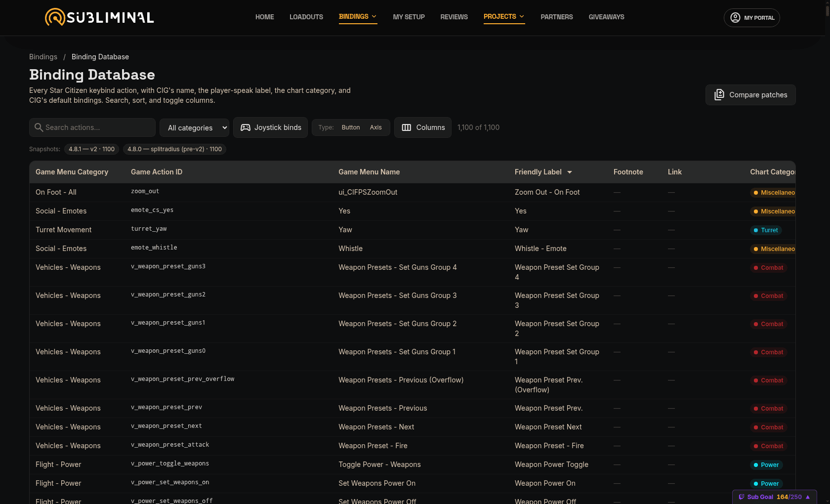Expand the Sub Goal widget arrow
830x504 pixels.
(x=808, y=497)
